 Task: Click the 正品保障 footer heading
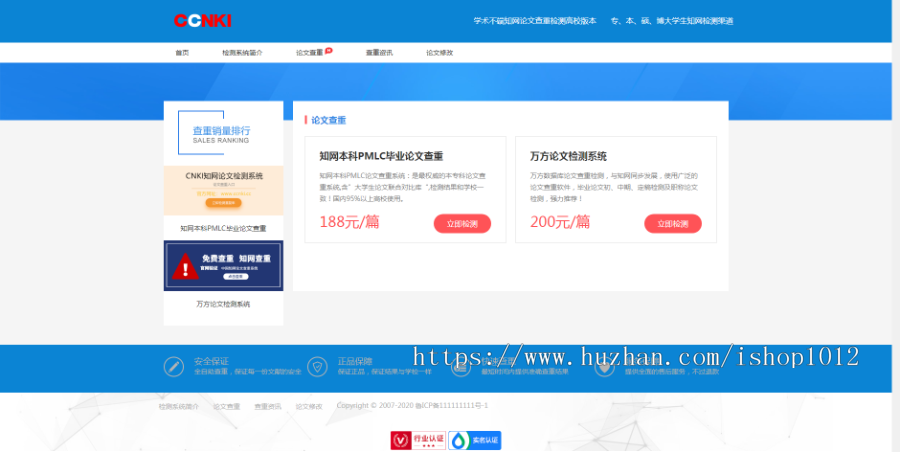pos(355,361)
